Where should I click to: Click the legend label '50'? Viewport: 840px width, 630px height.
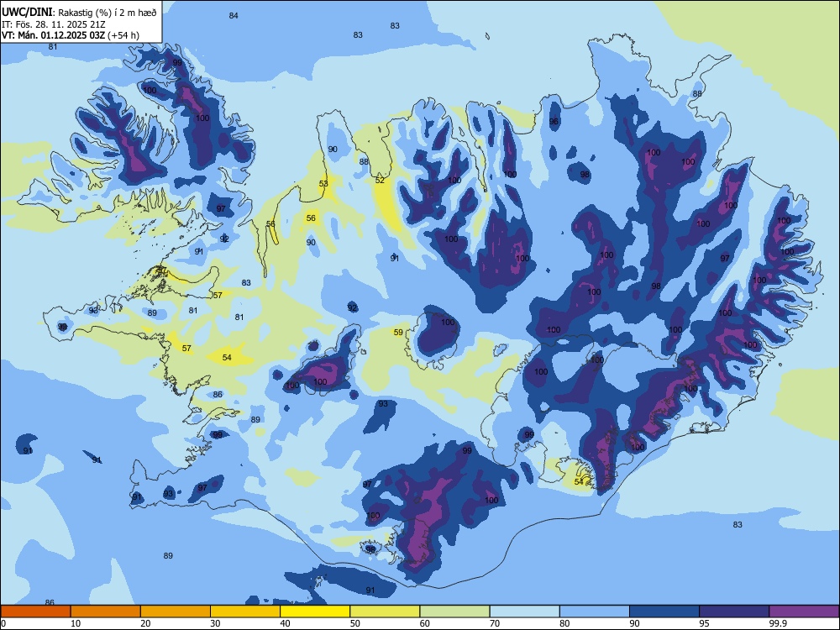pos(355,623)
